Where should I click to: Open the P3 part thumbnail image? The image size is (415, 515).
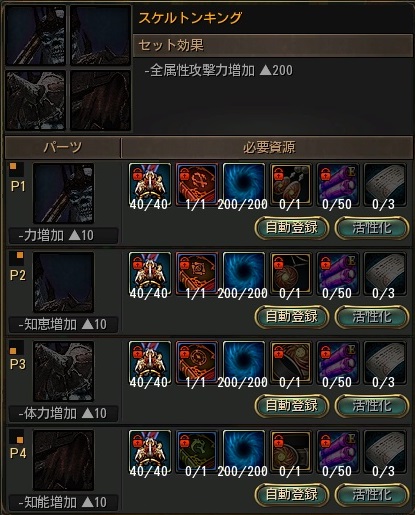pyautogui.click(x=63, y=371)
